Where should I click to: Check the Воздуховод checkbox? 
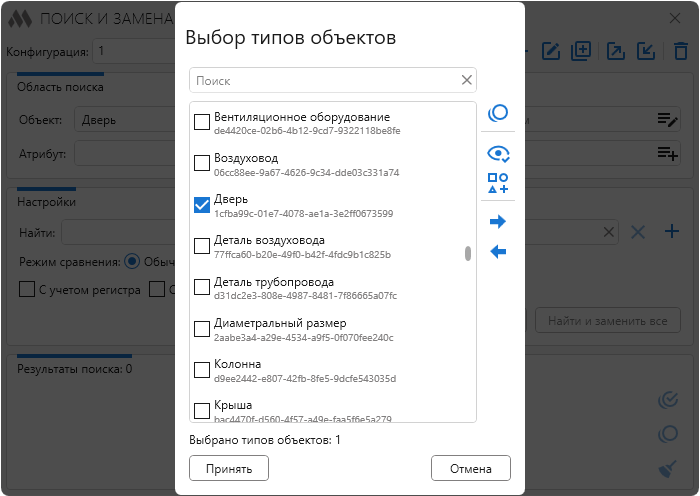201,163
